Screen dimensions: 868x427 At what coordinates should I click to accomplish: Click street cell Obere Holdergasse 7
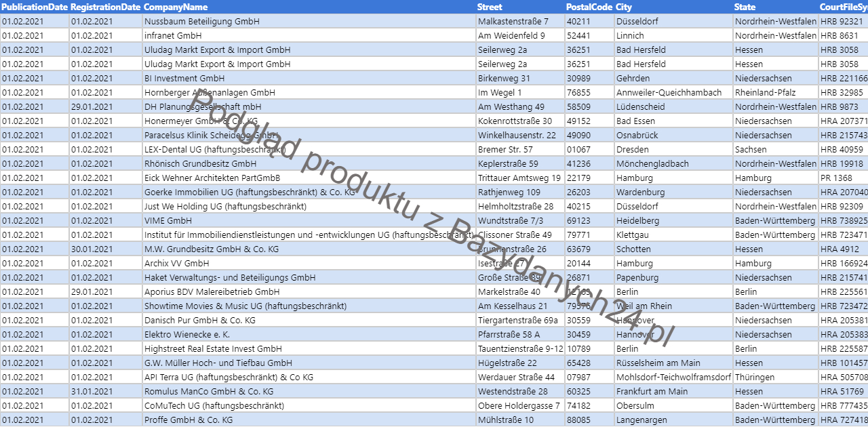click(x=520, y=405)
